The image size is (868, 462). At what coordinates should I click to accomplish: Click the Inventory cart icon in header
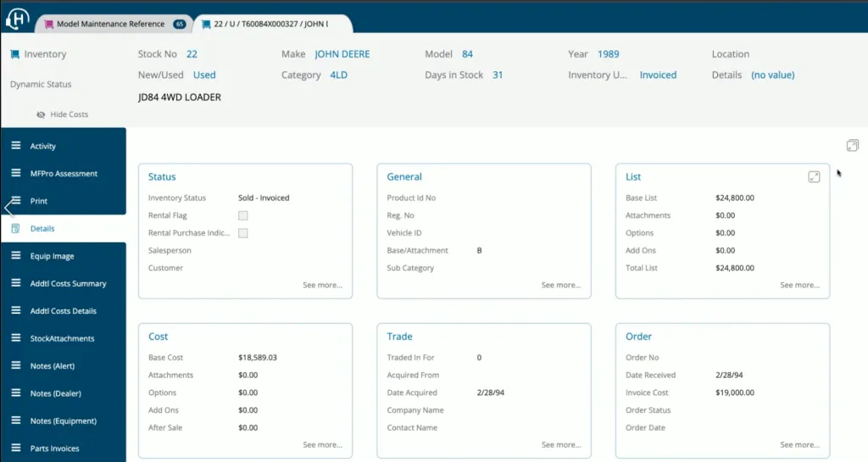pyautogui.click(x=15, y=53)
